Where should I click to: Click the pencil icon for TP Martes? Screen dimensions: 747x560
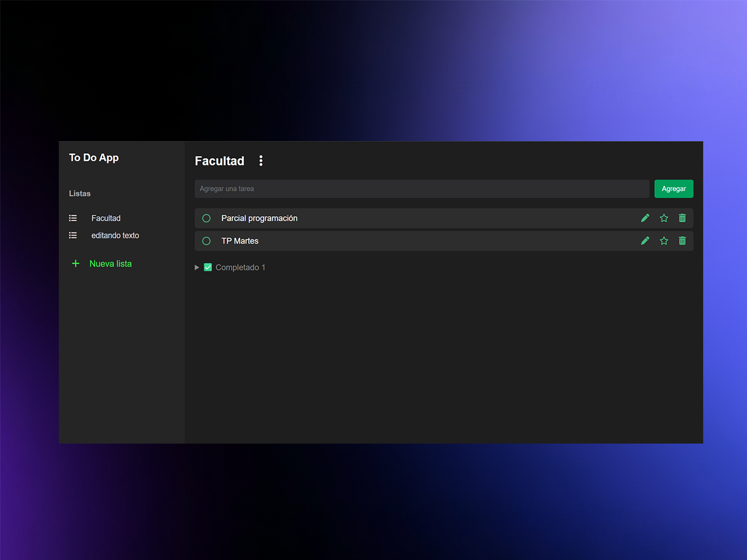tap(645, 241)
